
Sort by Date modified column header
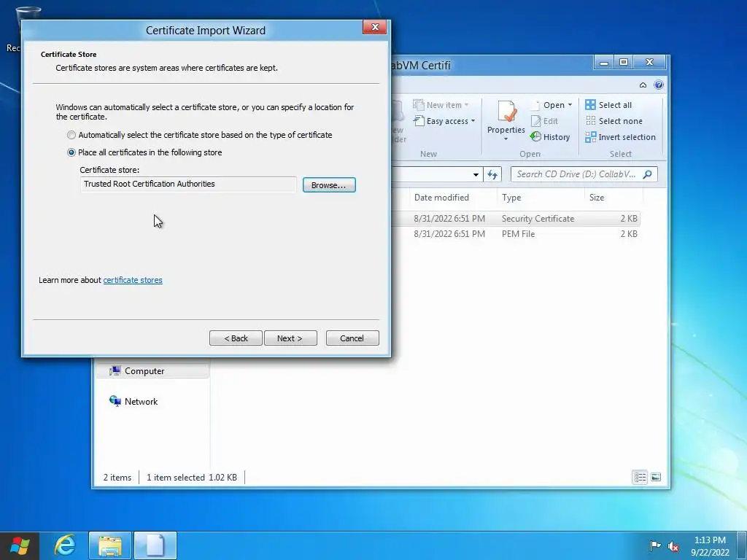[441, 197]
